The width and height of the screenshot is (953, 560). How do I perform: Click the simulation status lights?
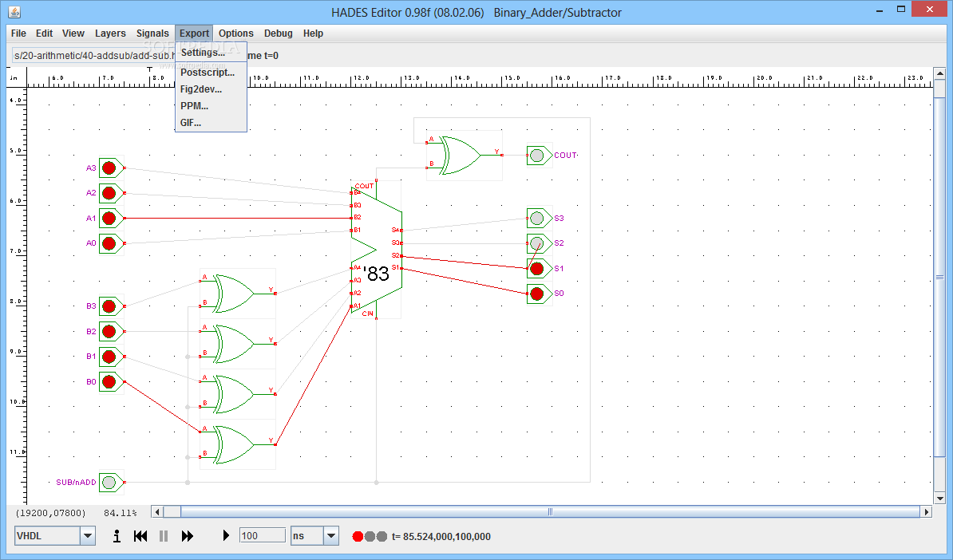click(x=370, y=536)
